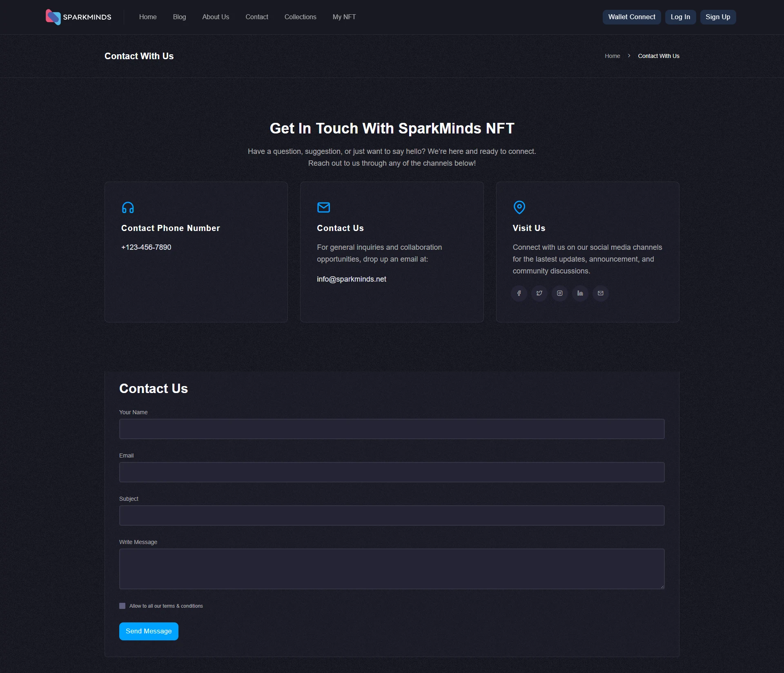The width and height of the screenshot is (784, 673).
Task: Click the location pin icon above Visit Us
Action: [519, 207]
